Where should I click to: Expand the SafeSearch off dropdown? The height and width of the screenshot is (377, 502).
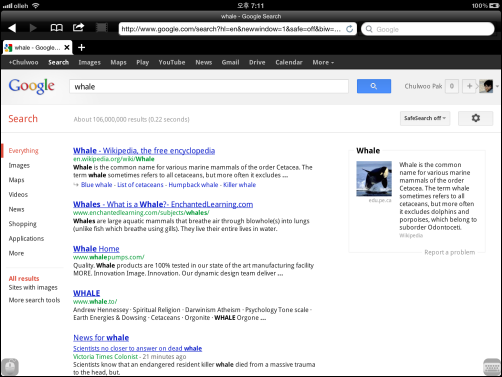[425, 118]
